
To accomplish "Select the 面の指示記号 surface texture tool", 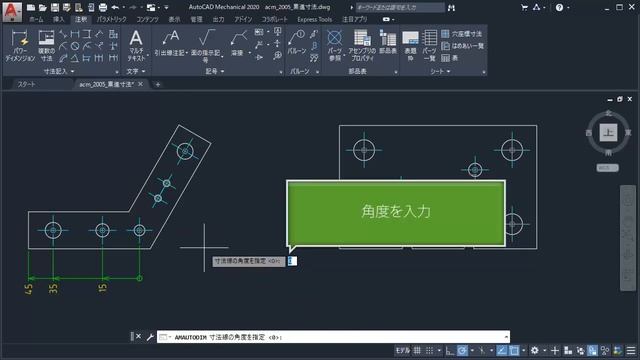I will (x=206, y=46).
